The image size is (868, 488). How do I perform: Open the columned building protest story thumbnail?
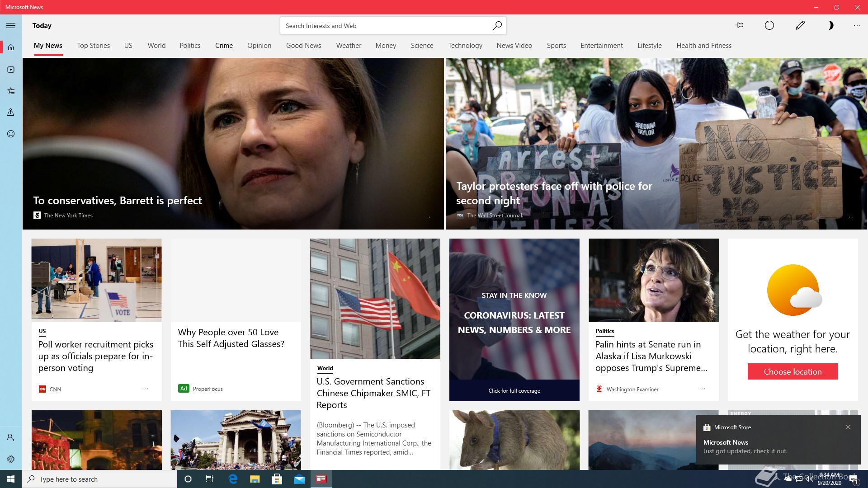[x=236, y=440]
